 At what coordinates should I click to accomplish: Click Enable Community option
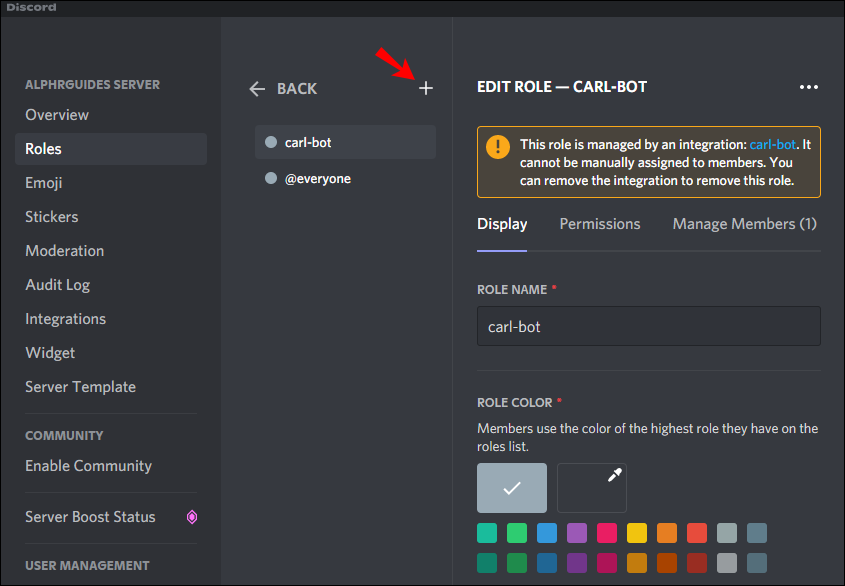click(x=88, y=466)
